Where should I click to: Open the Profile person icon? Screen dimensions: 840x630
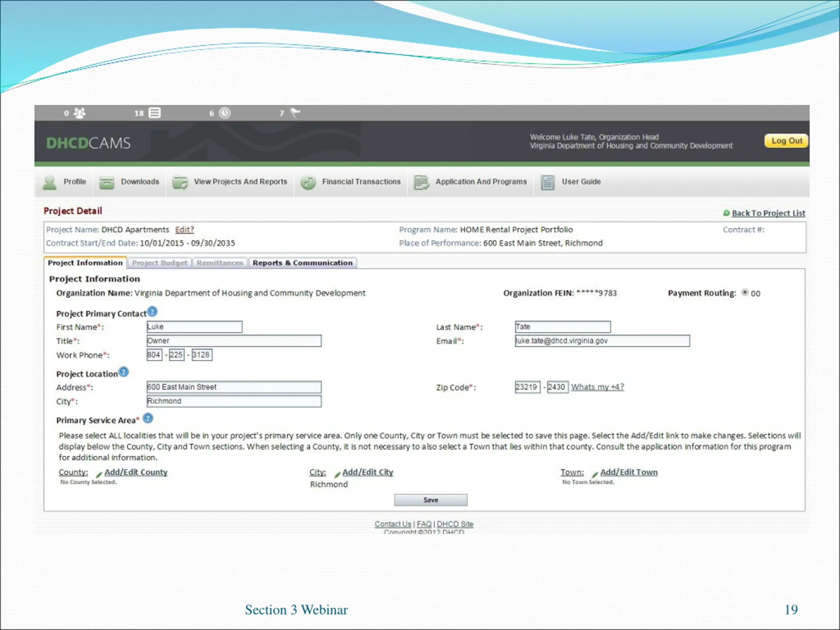50,182
